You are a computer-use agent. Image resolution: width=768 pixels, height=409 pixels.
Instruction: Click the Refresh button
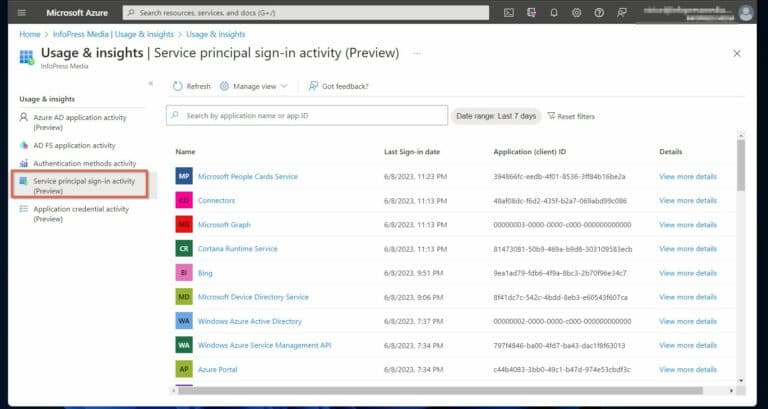click(192, 86)
